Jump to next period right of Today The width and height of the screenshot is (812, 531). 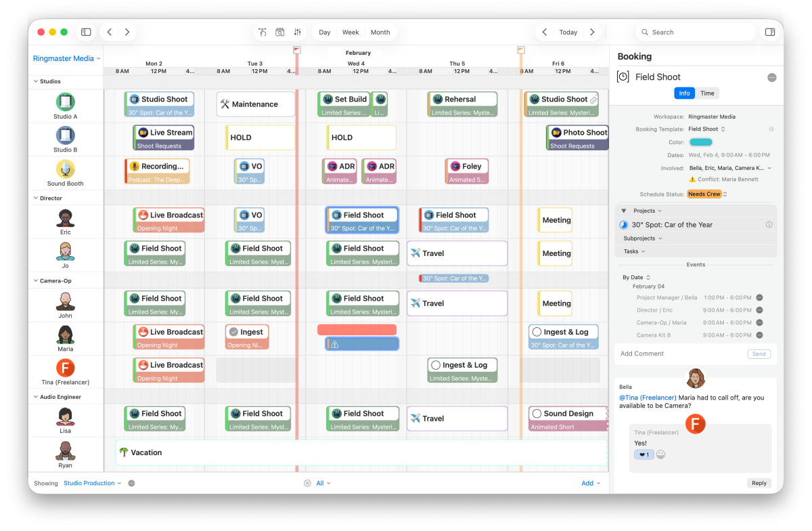pyautogui.click(x=592, y=32)
